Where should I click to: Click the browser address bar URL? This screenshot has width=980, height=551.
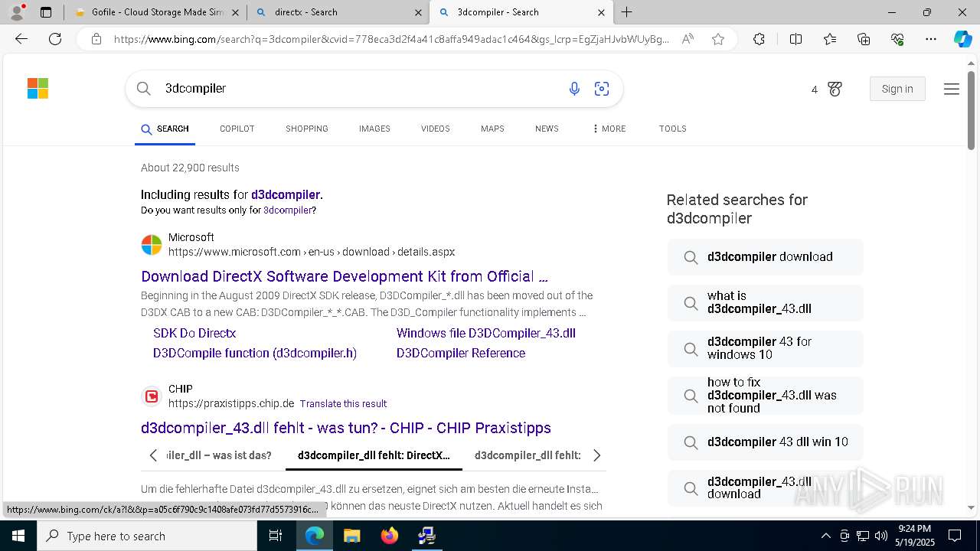390,39
